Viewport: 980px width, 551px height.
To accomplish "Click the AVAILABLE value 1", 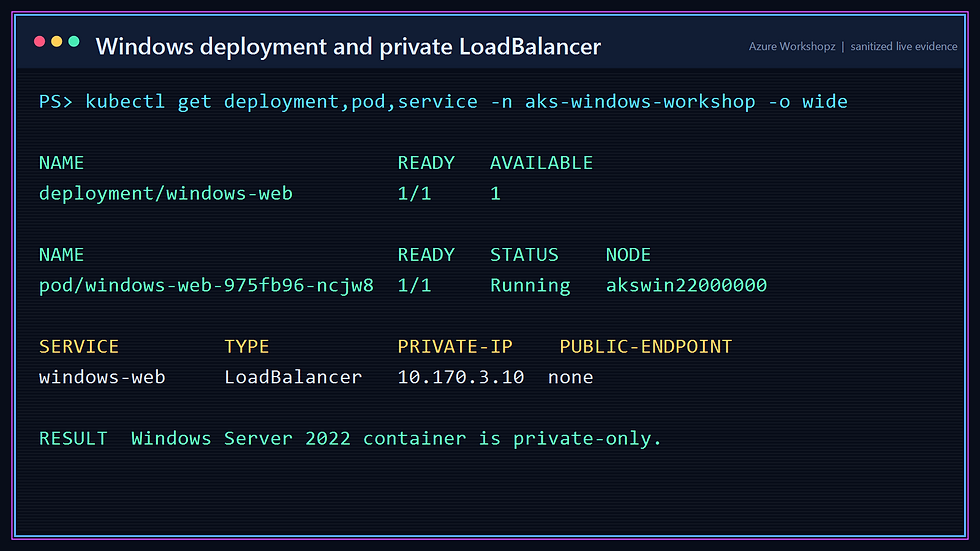I will (496, 194).
